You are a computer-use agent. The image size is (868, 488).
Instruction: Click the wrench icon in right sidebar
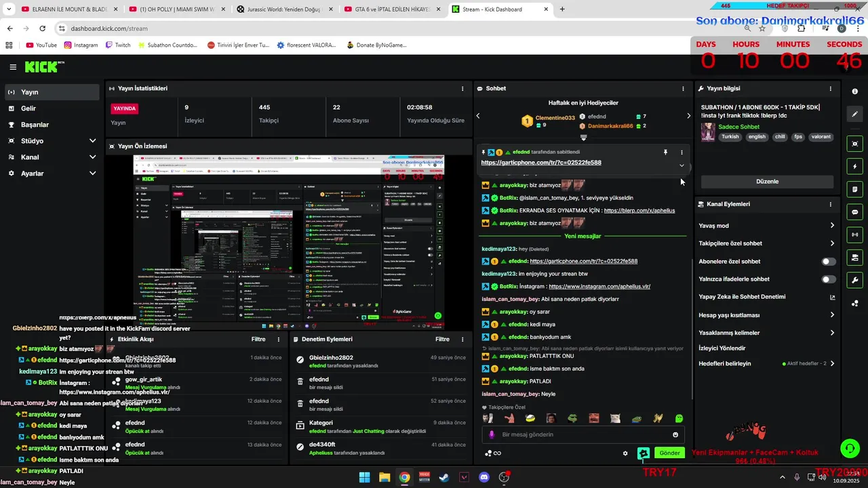tap(855, 280)
